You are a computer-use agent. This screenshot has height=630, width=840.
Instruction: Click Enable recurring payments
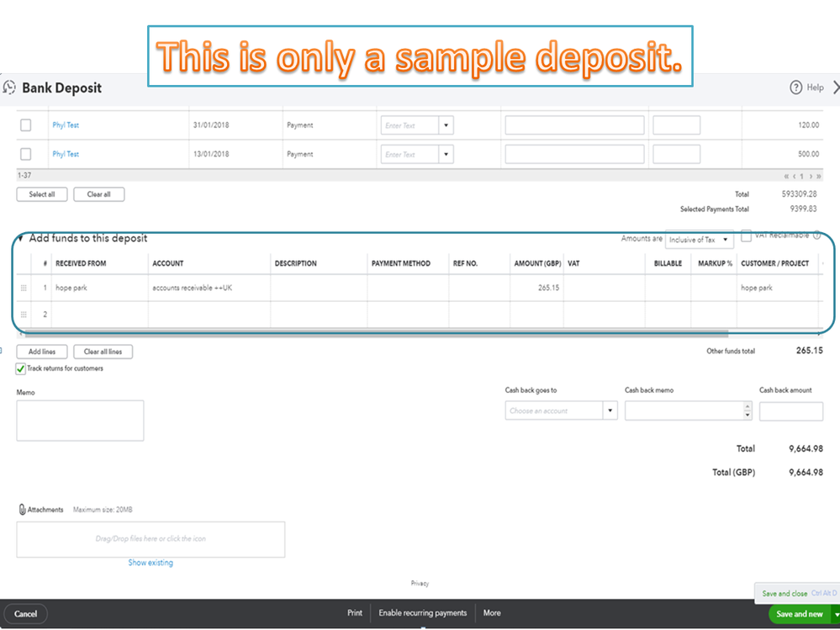point(423,613)
